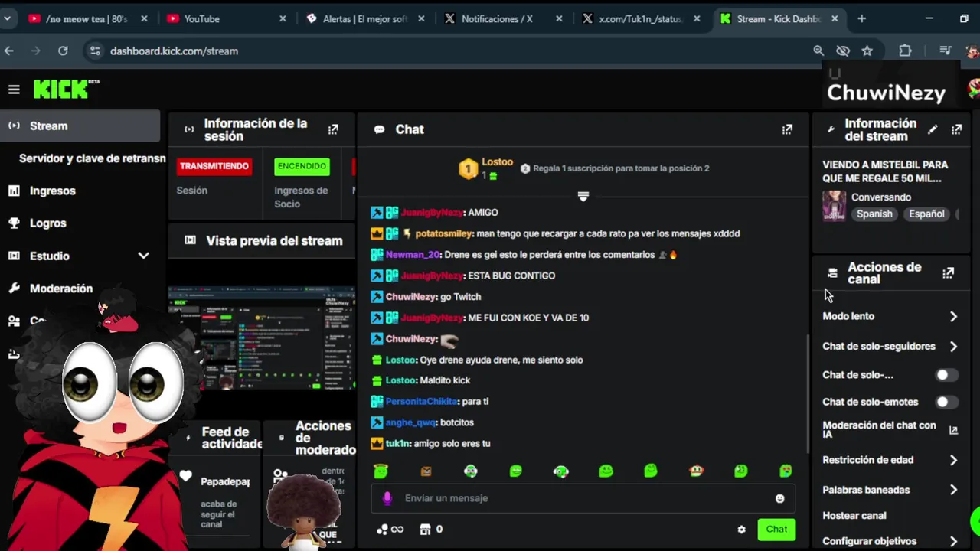Select Stream in the sidebar
980x551 pixels.
point(80,126)
